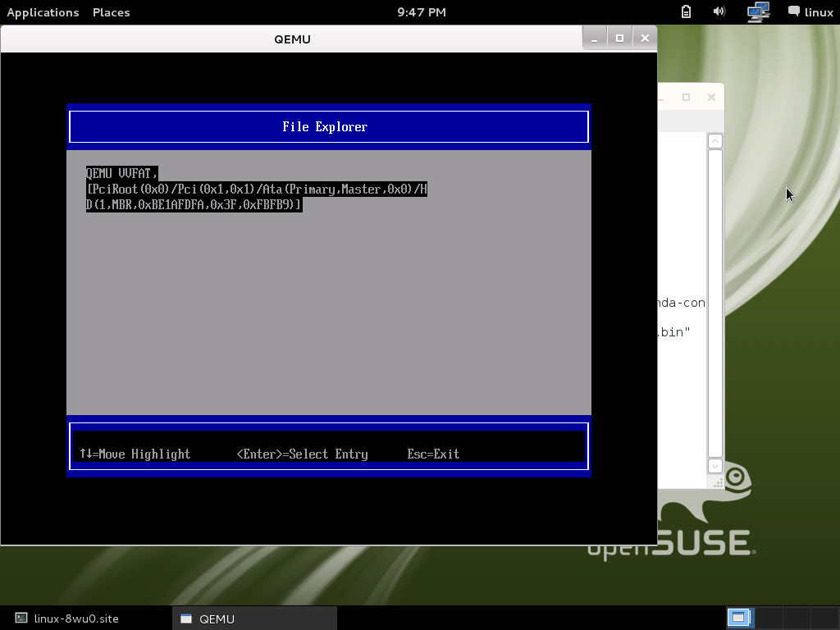Open the network connections icon
Viewport: 840px width, 630px height.
click(x=758, y=11)
